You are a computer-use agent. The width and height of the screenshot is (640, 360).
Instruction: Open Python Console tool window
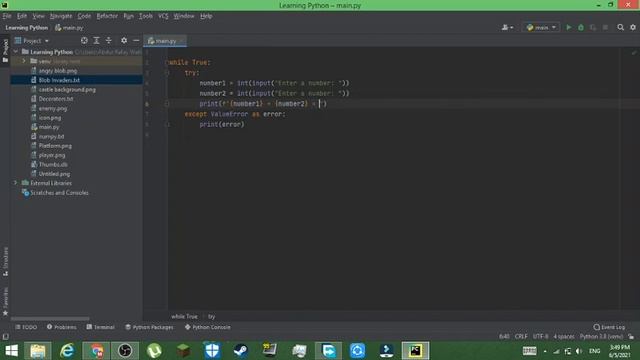click(208, 327)
